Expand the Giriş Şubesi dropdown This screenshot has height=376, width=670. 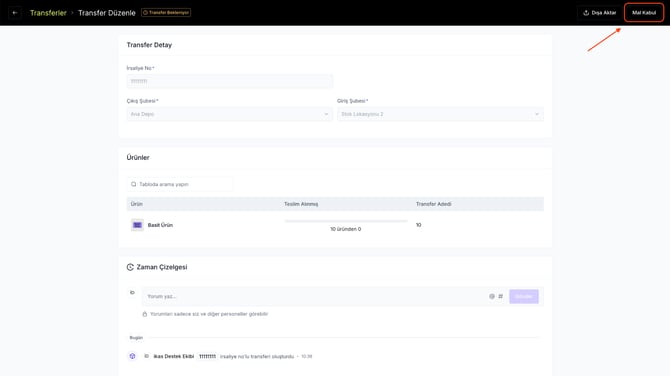(x=440, y=114)
